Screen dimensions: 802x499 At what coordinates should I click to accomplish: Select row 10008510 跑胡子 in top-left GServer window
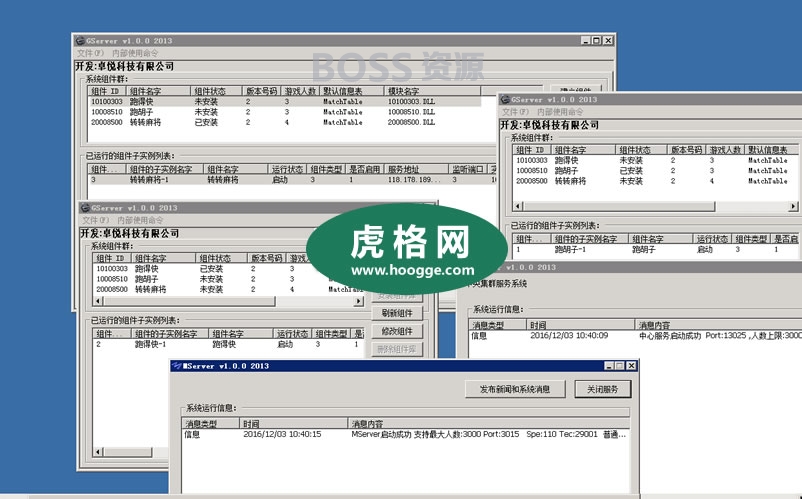284,112
